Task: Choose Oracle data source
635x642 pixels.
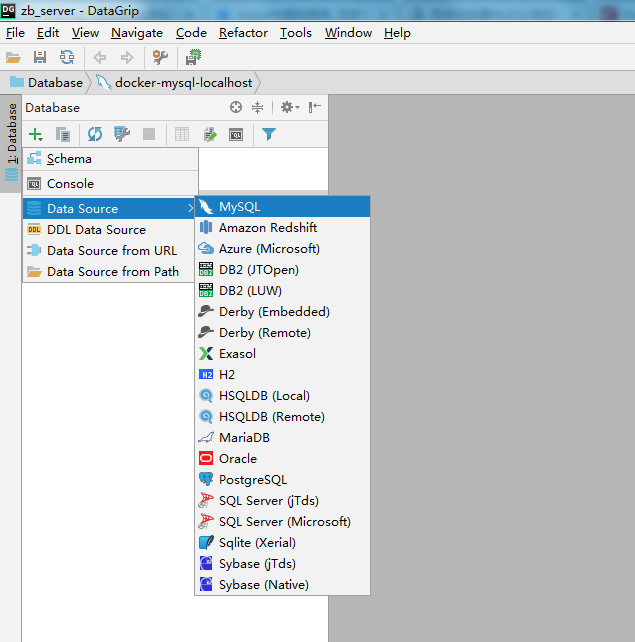Action: [282, 459]
